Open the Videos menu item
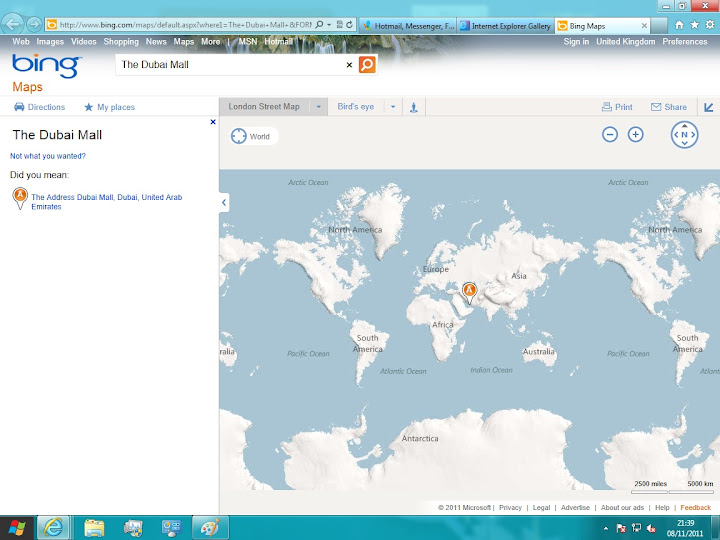720x540 pixels. coord(84,42)
